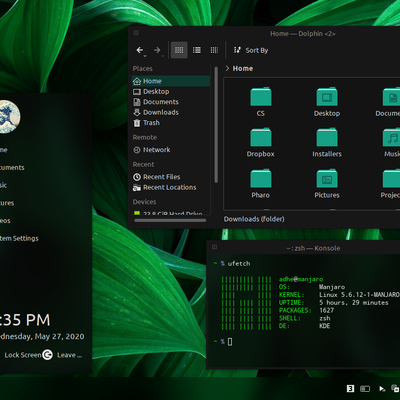Go forward using the Dolphin forward arrow

pyautogui.click(x=157, y=50)
